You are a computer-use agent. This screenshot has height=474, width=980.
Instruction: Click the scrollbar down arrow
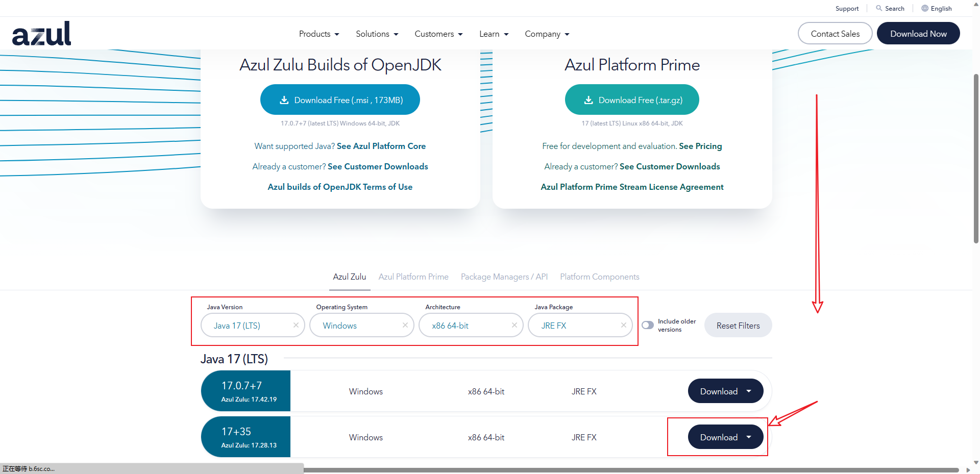point(976,462)
